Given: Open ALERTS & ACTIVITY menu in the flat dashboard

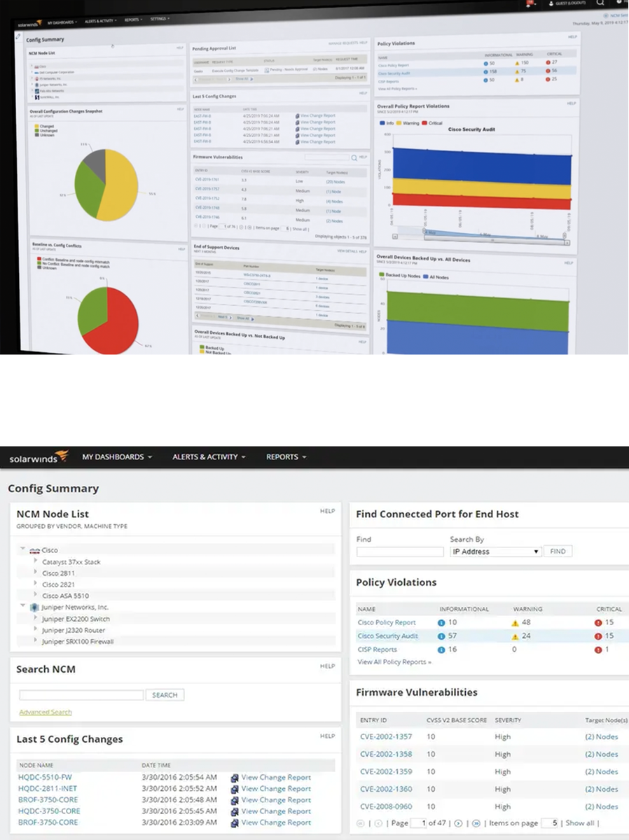Looking at the screenshot, I should 209,457.
